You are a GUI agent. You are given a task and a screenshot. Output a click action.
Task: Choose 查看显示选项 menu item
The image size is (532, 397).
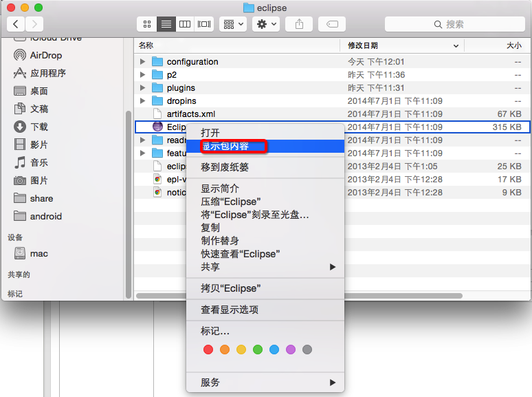click(x=265, y=310)
